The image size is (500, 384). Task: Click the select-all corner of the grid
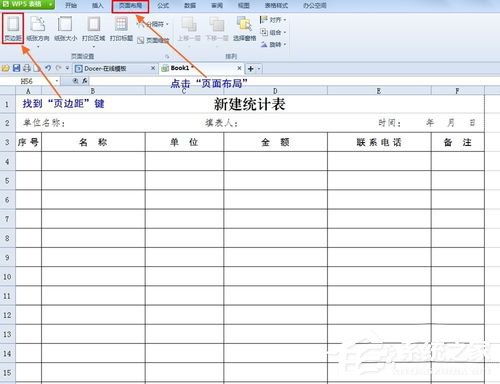8,91
